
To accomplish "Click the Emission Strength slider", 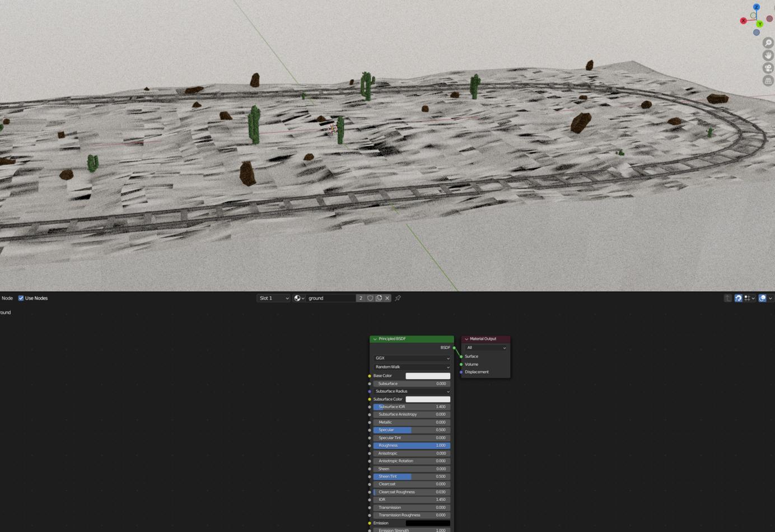I will (412, 530).
